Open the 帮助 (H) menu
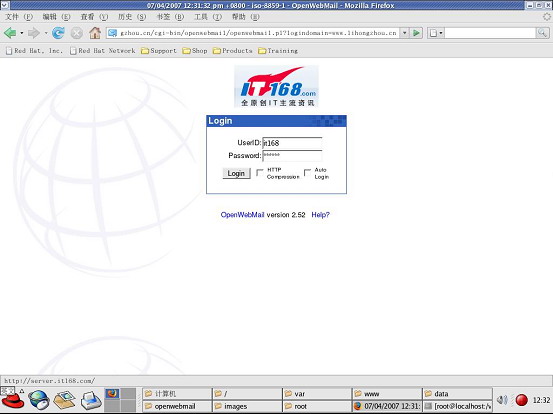This screenshot has height=414, width=553. (x=245, y=17)
